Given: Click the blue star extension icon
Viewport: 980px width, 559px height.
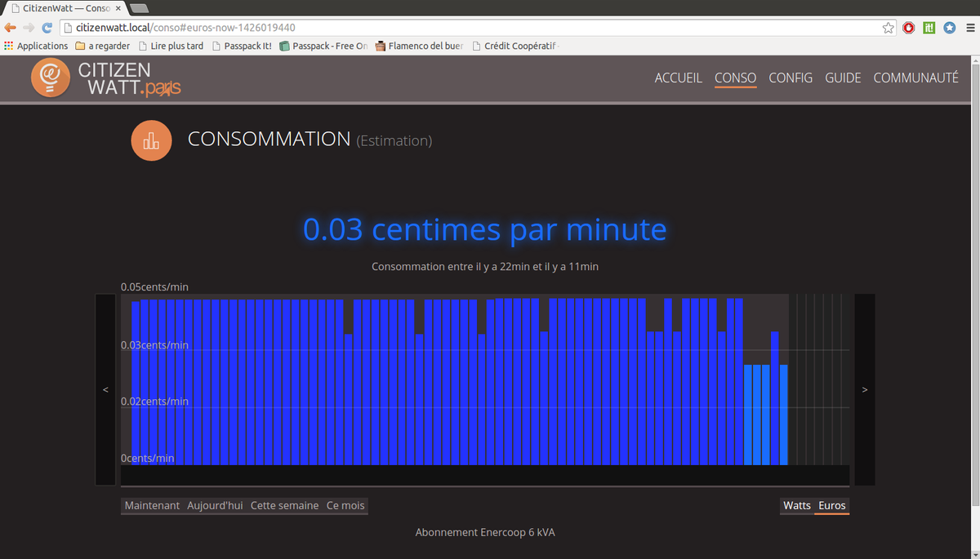Looking at the screenshot, I should pos(950,28).
